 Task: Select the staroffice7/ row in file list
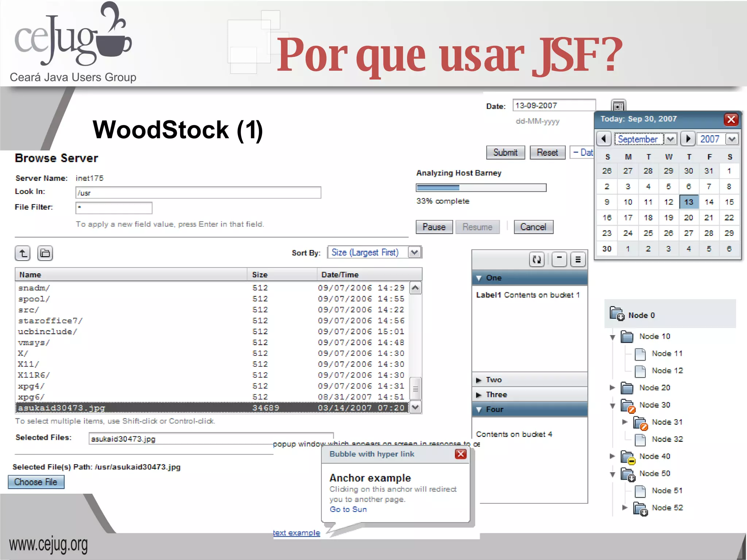(x=212, y=320)
